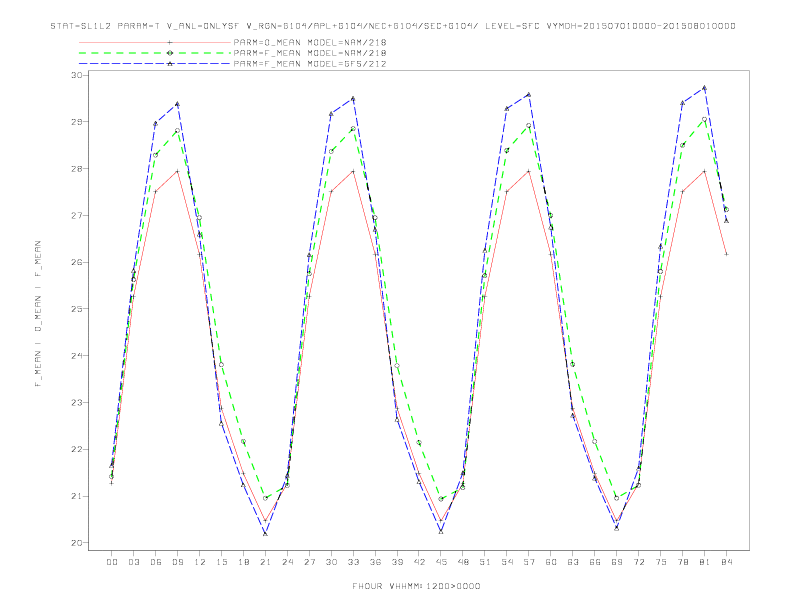Screen dimensions: 792x612
Task: Click y-axis tick label 30
Action: (x=76, y=75)
